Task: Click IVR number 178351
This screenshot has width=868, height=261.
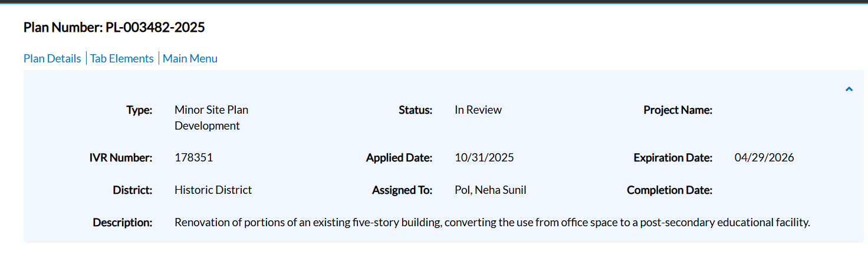Action: [193, 157]
